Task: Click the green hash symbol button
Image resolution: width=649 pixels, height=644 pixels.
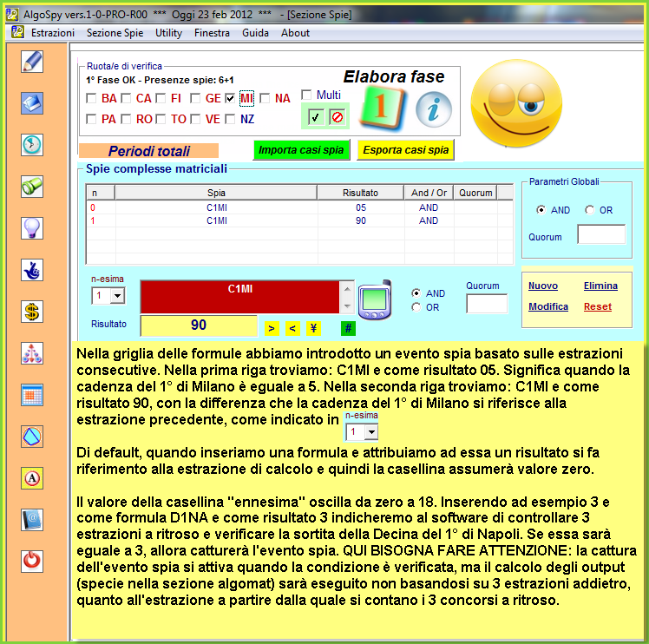Action: click(x=348, y=328)
